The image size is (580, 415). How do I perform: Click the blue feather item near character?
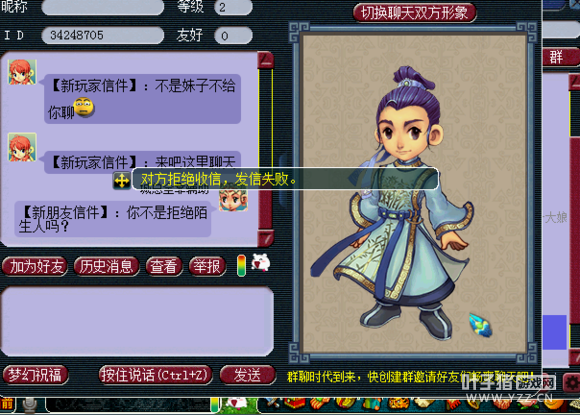click(480, 325)
